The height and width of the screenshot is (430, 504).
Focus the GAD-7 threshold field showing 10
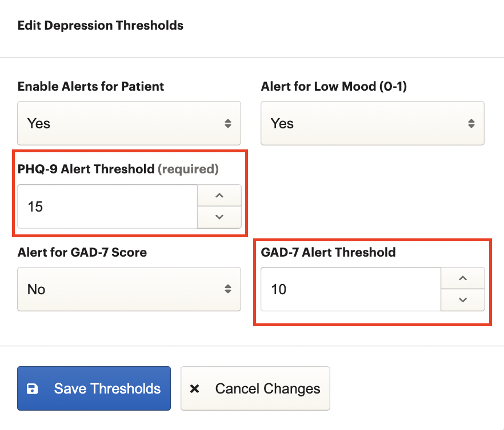pos(351,289)
